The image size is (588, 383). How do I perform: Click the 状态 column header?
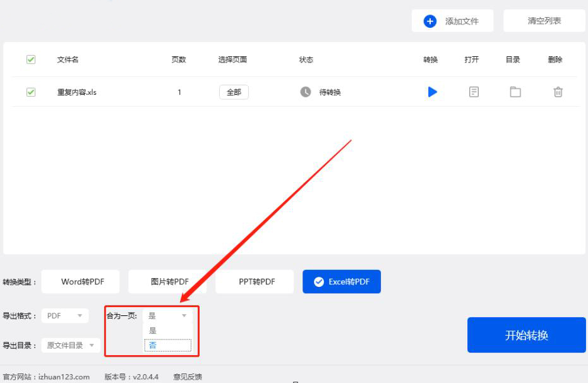pos(306,59)
